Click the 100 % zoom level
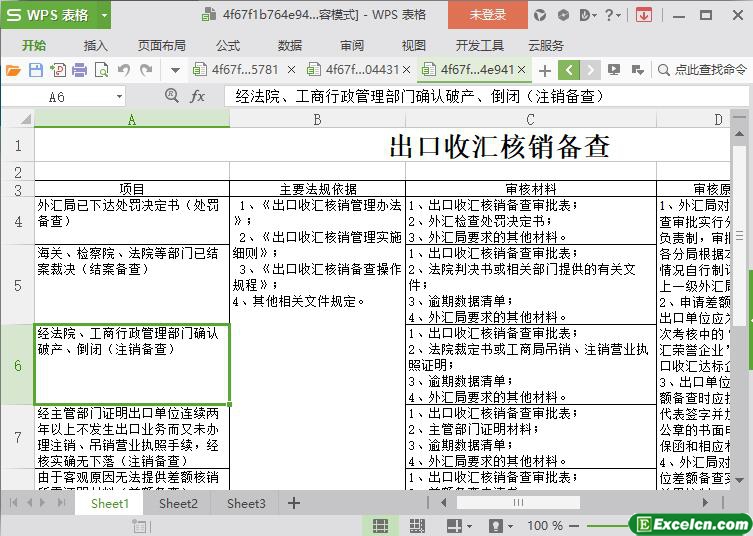753x536 pixels. click(x=545, y=525)
